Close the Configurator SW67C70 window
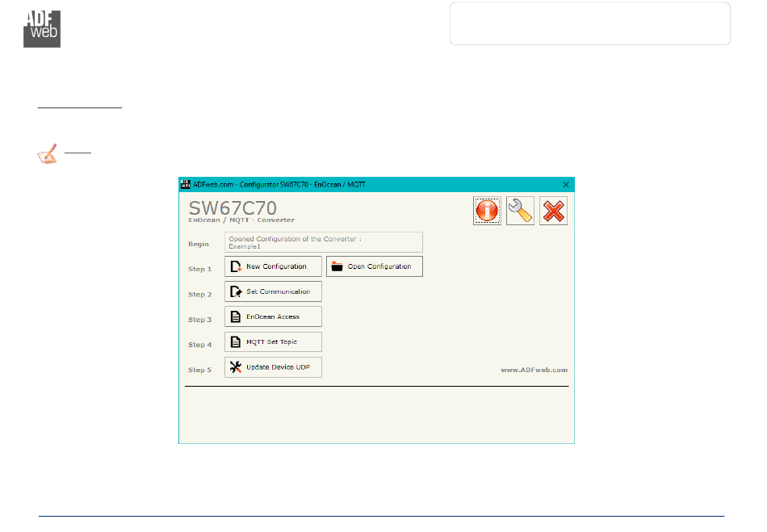Image resolution: width=767 pixels, height=532 pixels. [x=566, y=184]
